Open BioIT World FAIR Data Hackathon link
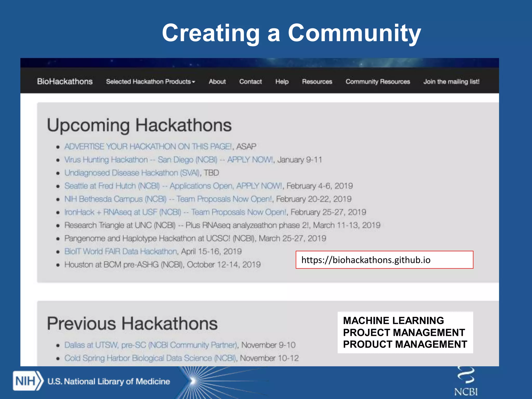This screenshot has width=532, height=399. pyautogui.click(x=121, y=251)
